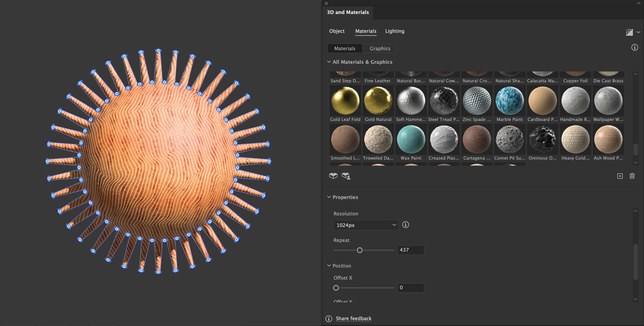
Task: Click the Repeat slider handle
Action: point(359,250)
